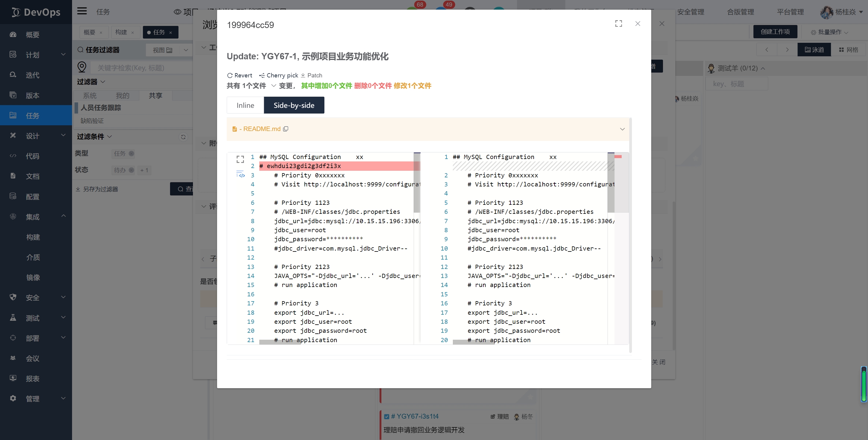Collapse the README.md file section
This screenshot has height=440, width=868.
pos(622,129)
